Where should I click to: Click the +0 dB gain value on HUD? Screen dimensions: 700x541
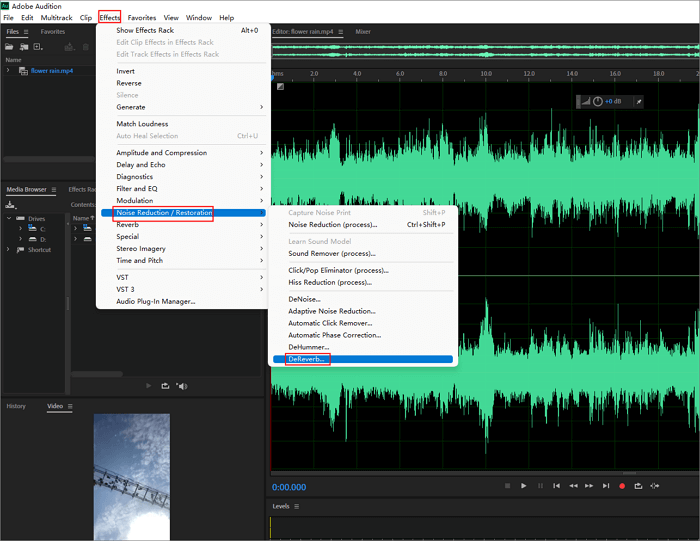tap(613, 102)
